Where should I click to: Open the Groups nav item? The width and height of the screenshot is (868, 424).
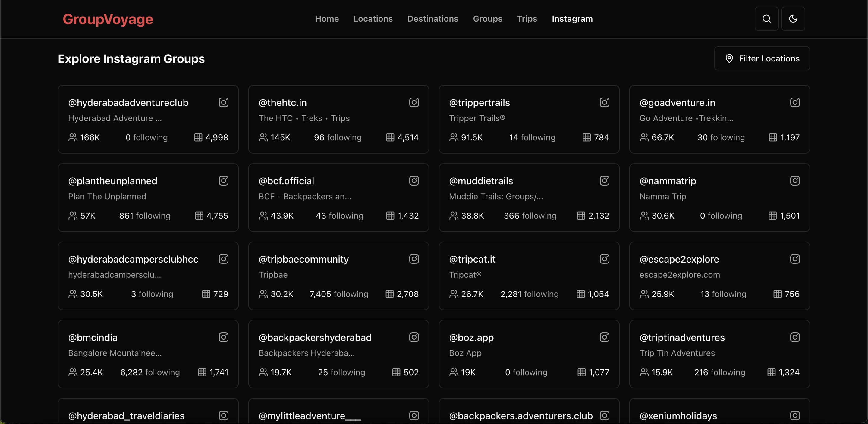point(487,19)
